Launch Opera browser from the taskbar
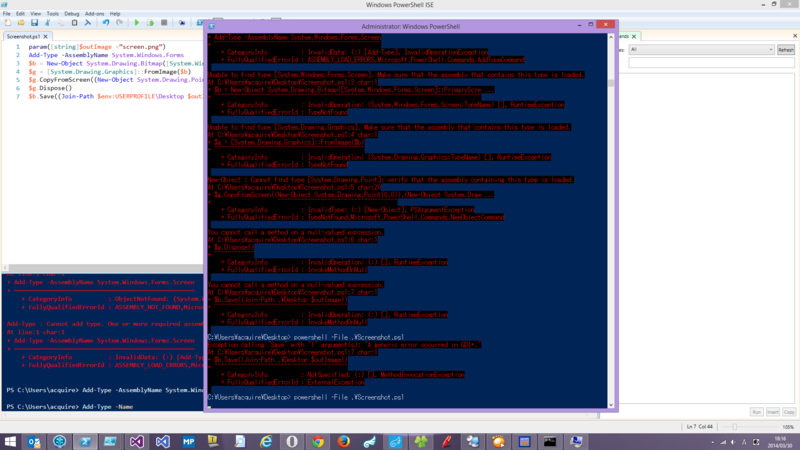This screenshot has width=800, height=450. (x=292, y=442)
